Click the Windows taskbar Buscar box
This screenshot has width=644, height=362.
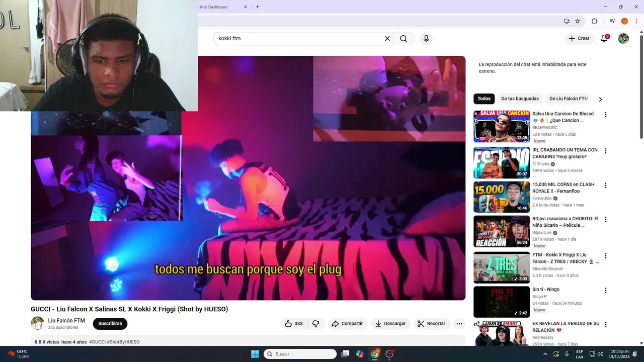tap(300, 354)
